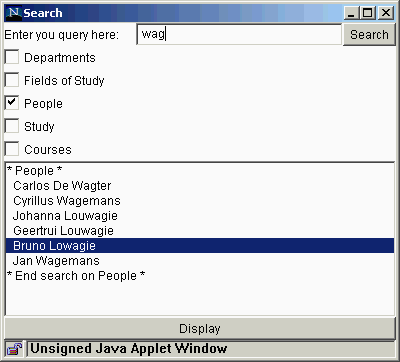Check the Fields of Study option
The height and width of the screenshot is (362, 400).
(12, 80)
